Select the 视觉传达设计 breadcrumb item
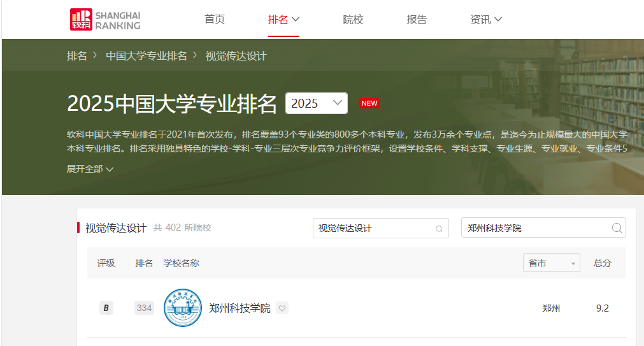 pyautogui.click(x=236, y=56)
